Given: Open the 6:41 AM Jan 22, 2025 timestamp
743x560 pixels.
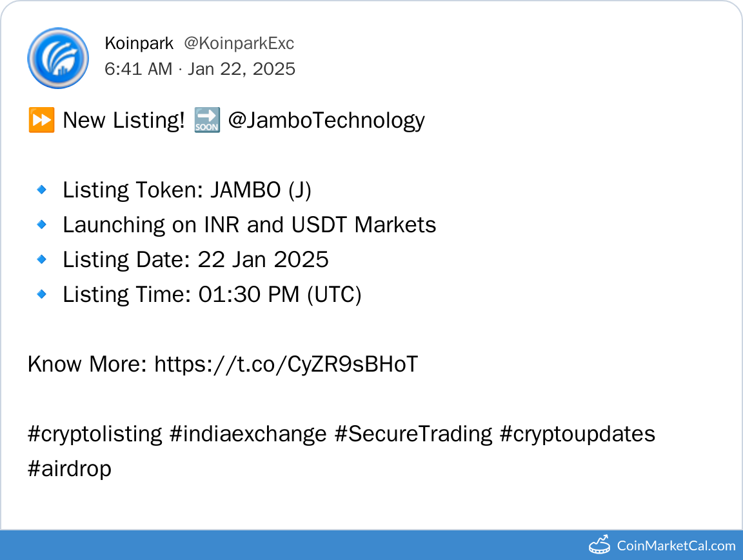Looking at the screenshot, I should coord(200,69).
